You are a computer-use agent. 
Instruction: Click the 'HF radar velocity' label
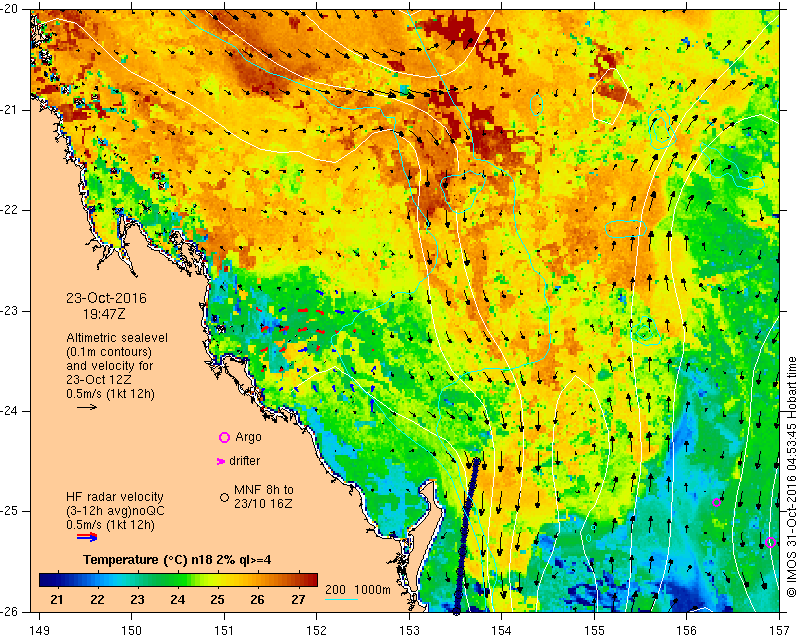[x=115, y=497]
